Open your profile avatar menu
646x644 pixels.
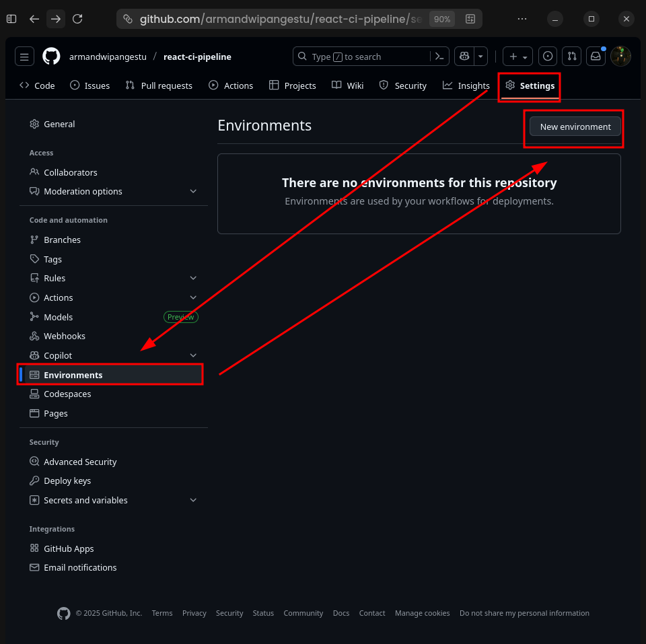(x=620, y=57)
